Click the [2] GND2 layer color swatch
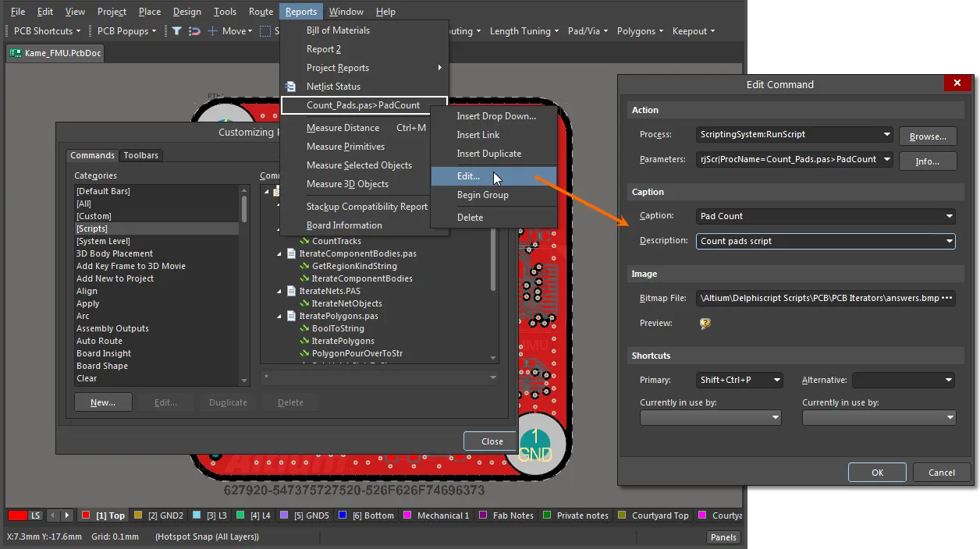This screenshot has height=549, width=980. pos(138,515)
